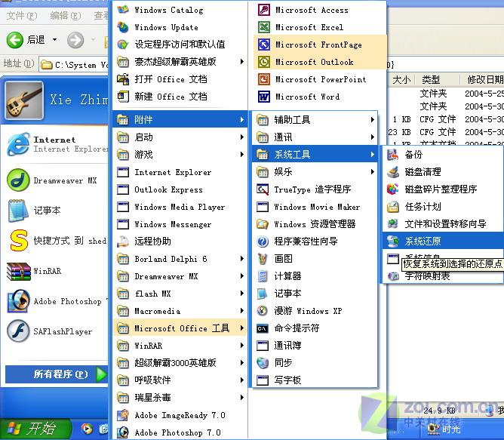
Task: Click 后退 back button in Explorer
Action: click(26, 40)
